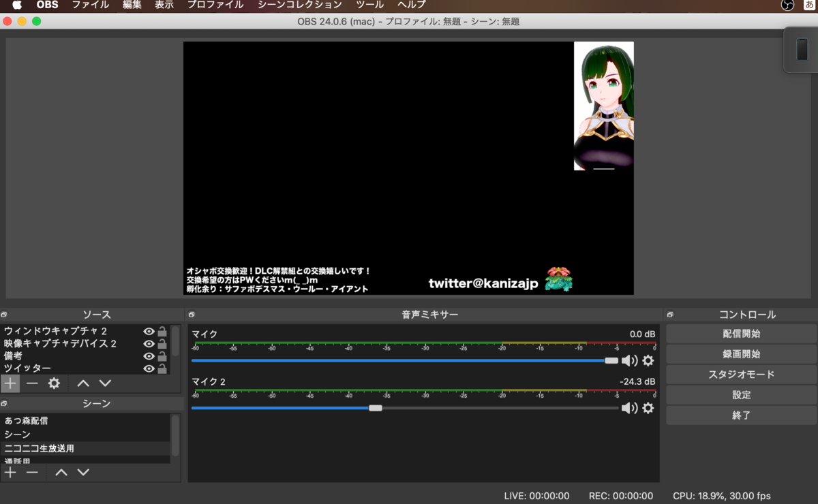Open the ツール menu
The height and width of the screenshot is (504, 818).
coord(370,5)
